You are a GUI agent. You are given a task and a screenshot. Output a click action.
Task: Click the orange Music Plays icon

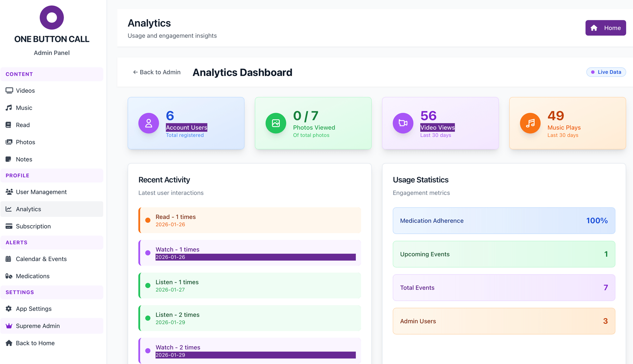point(530,123)
